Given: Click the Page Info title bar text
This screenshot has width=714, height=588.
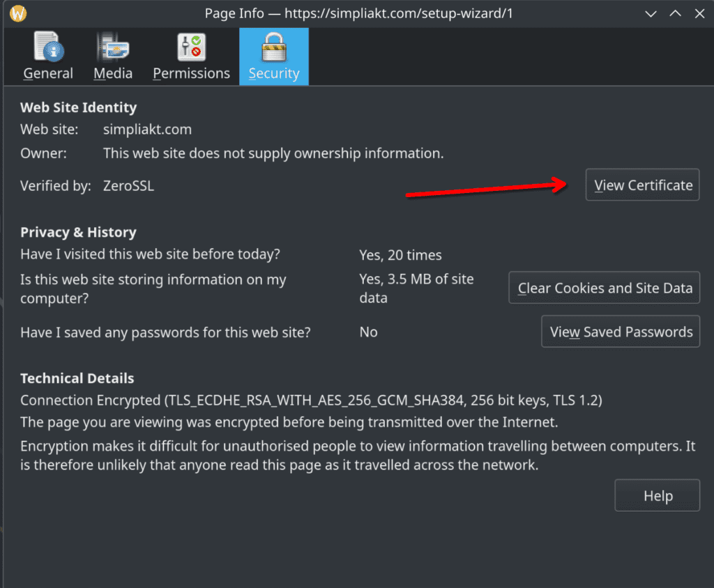Looking at the screenshot, I should tap(358, 13).
